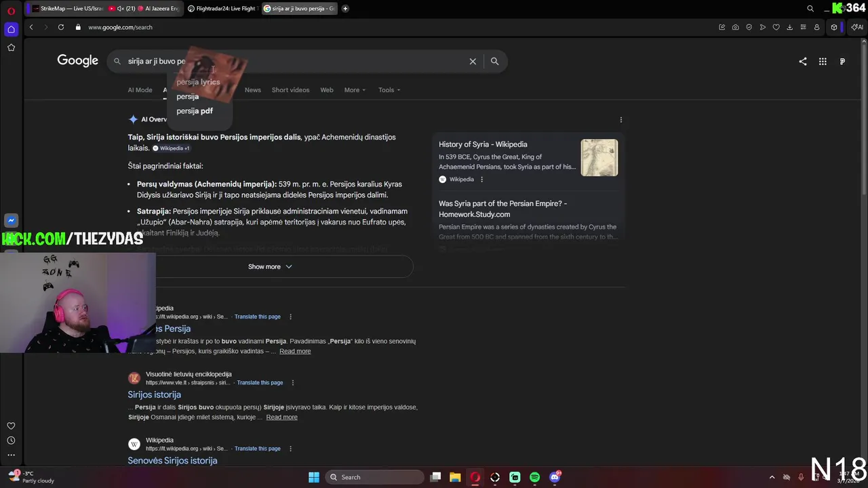This screenshot has width=868, height=488.
Task: Open AI Overview options three dots
Action: point(620,120)
